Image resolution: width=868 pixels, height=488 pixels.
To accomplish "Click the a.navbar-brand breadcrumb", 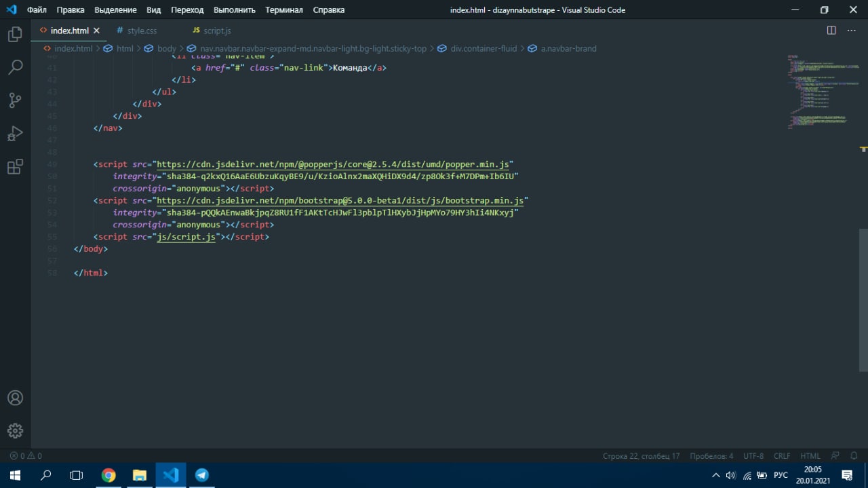I will [562, 48].
